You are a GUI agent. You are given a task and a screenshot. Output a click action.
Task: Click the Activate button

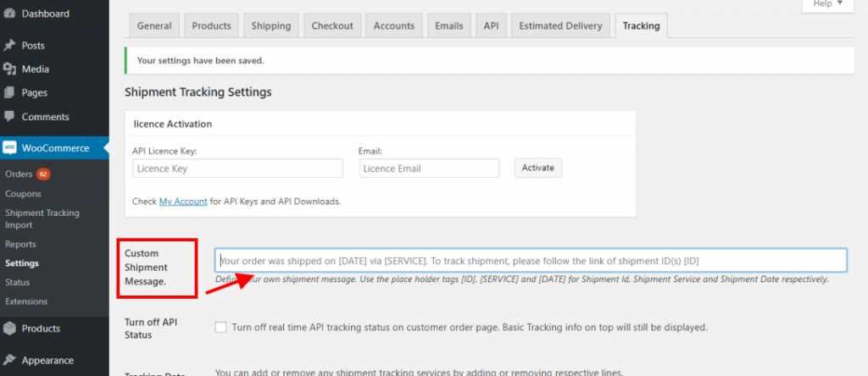[x=538, y=168]
